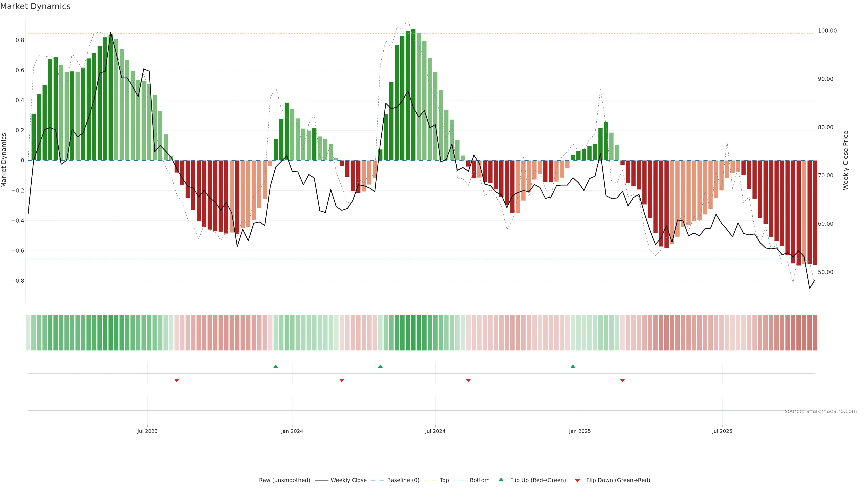The width and height of the screenshot is (868, 488).
Task: Click the green Flip Up triangle before Jul 2024
Action: [380, 366]
